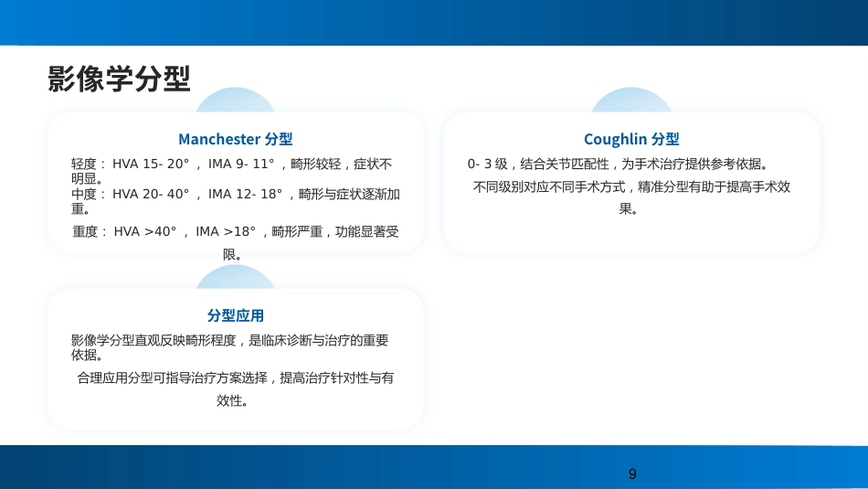868x489 pixels.
Task: Click the line starting 轻度：HVA 15-20°
Action: 231,171
